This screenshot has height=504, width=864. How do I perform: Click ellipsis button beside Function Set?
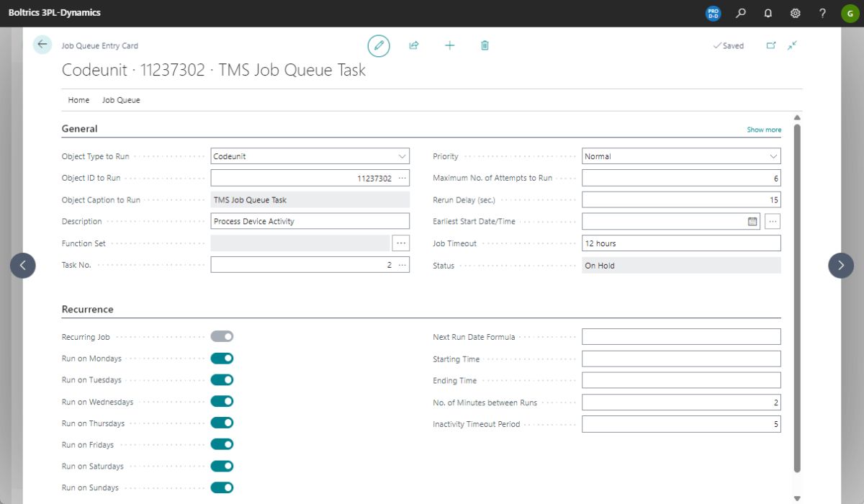pos(401,243)
